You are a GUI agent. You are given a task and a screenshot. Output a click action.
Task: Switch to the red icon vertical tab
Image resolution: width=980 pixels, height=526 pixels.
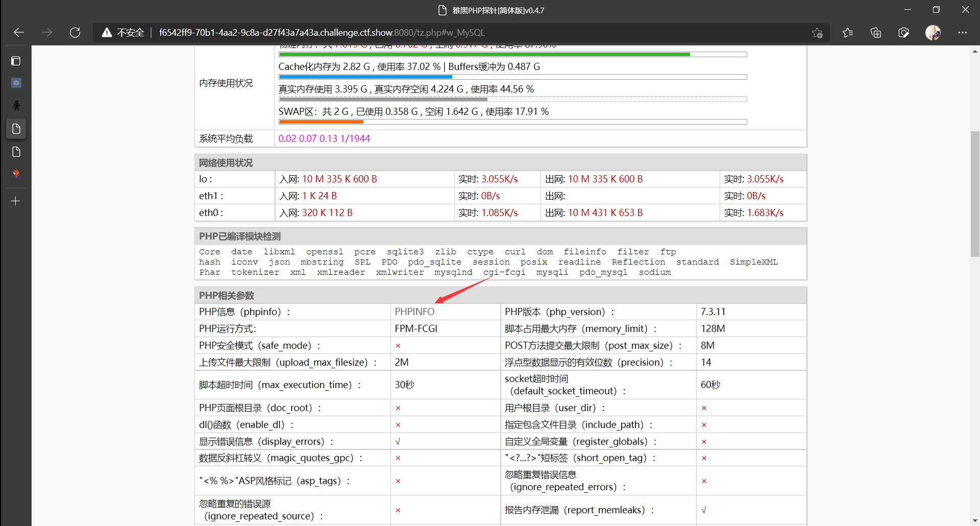pos(16,174)
